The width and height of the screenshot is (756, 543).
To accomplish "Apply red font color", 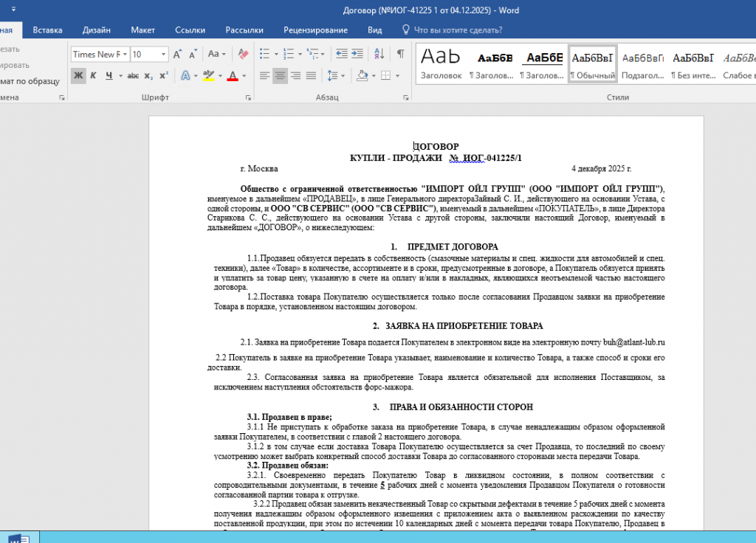I will [233, 76].
